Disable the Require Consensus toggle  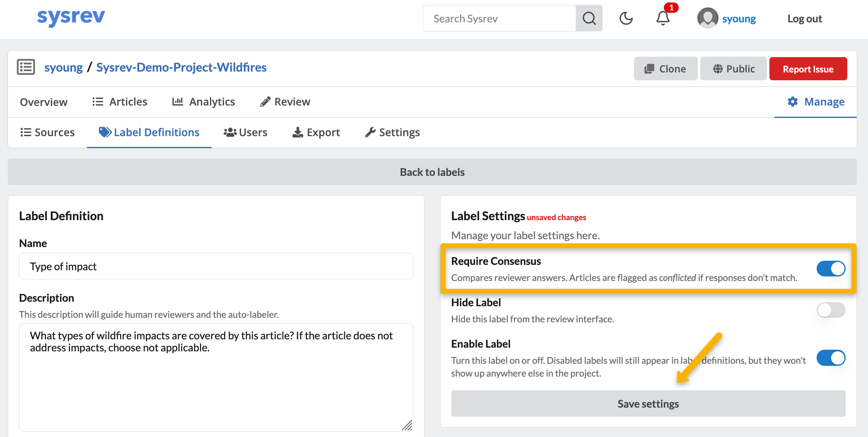pyautogui.click(x=831, y=269)
